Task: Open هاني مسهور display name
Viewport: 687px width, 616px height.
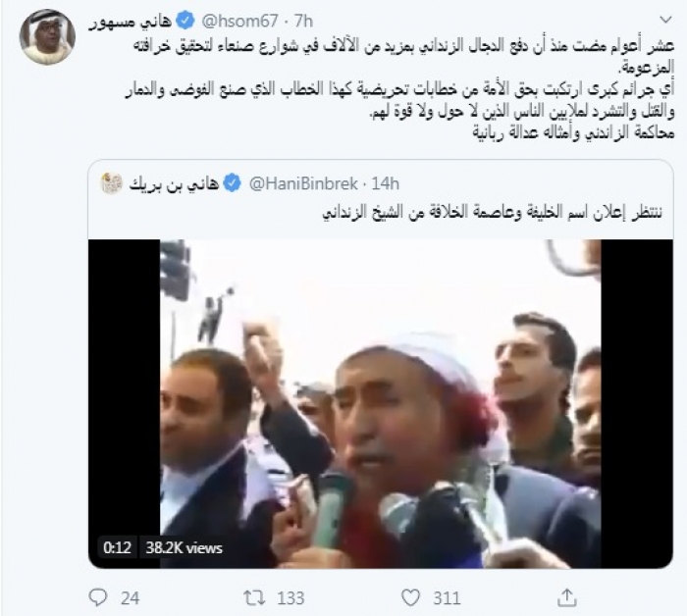Action: coord(131,21)
